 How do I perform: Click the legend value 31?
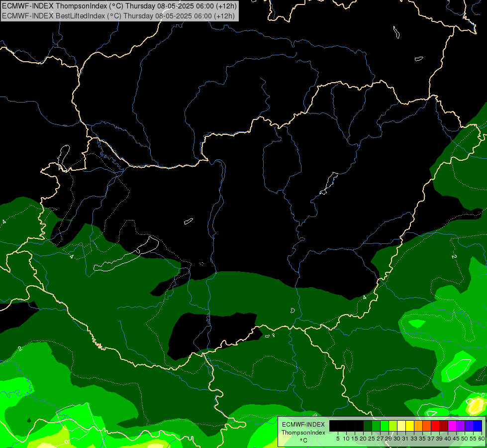(405, 439)
